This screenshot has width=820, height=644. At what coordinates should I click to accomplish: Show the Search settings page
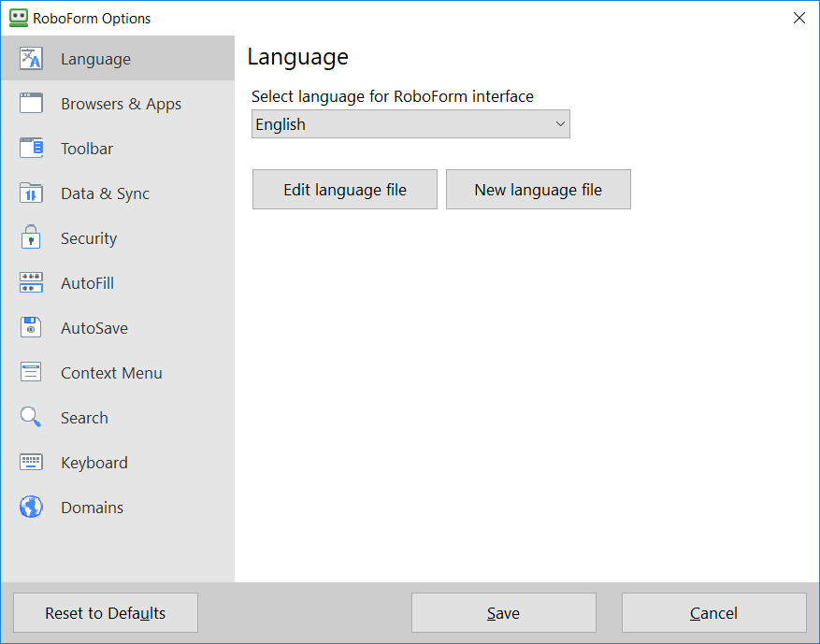(118, 418)
